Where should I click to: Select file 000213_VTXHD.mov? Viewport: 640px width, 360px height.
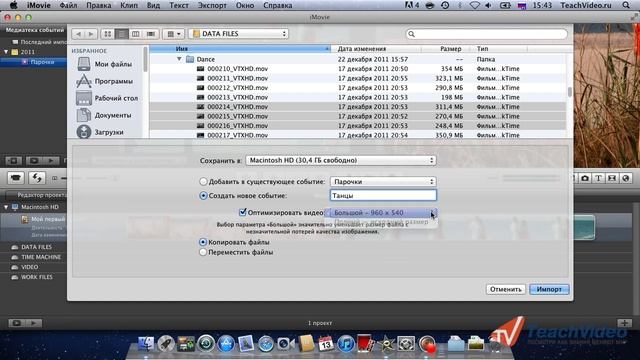pos(238,97)
